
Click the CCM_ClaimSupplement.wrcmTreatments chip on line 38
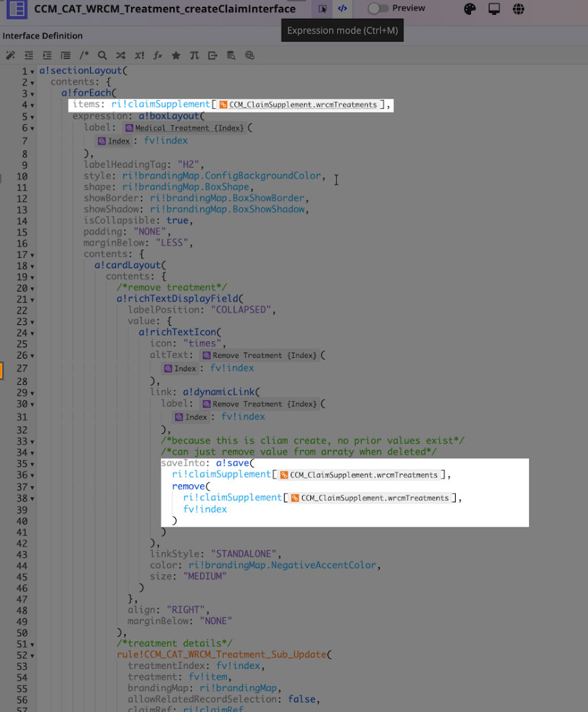click(x=370, y=498)
